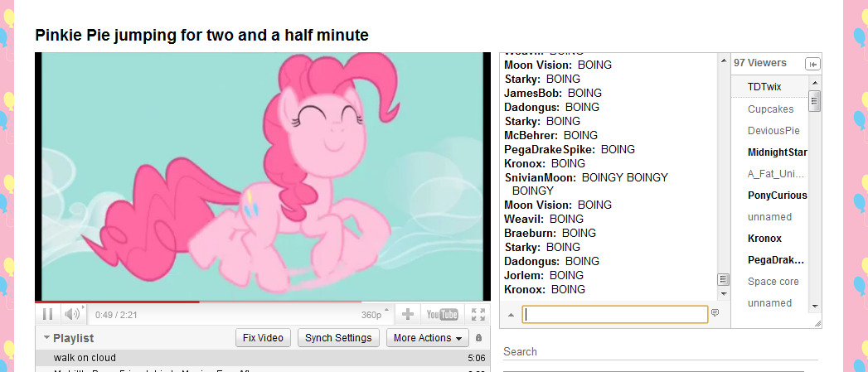Click the viewers list scrollbar thumb

pyautogui.click(x=814, y=101)
